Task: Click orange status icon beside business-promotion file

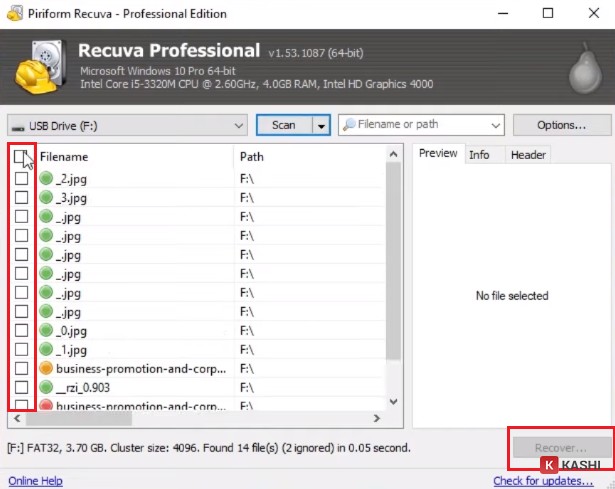Action: pos(46,368)
